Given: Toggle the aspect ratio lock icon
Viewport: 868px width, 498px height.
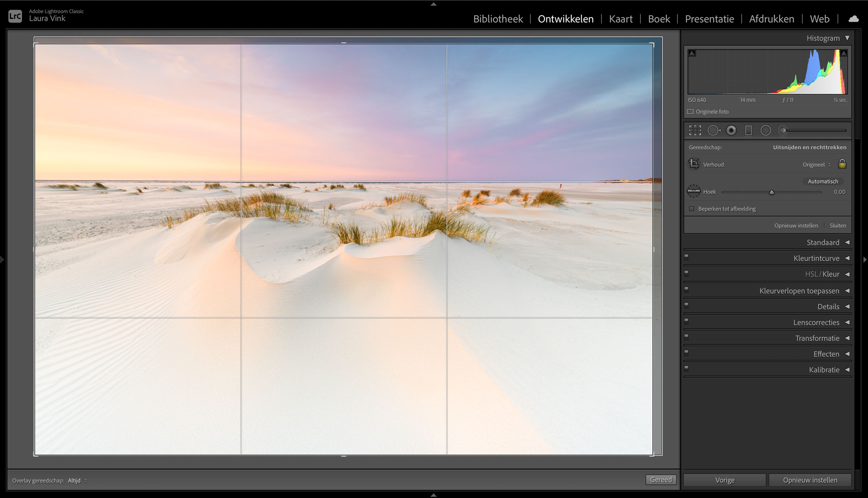Looking at the screenshot, I should click(x=842, y=164).
